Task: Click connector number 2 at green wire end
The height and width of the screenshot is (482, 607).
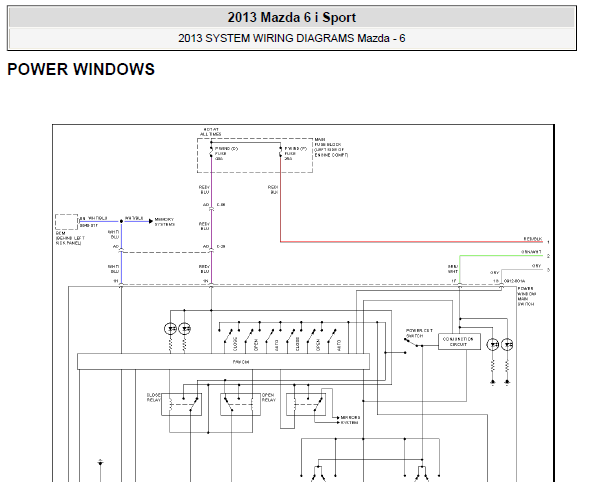Action: click(548, 256)
